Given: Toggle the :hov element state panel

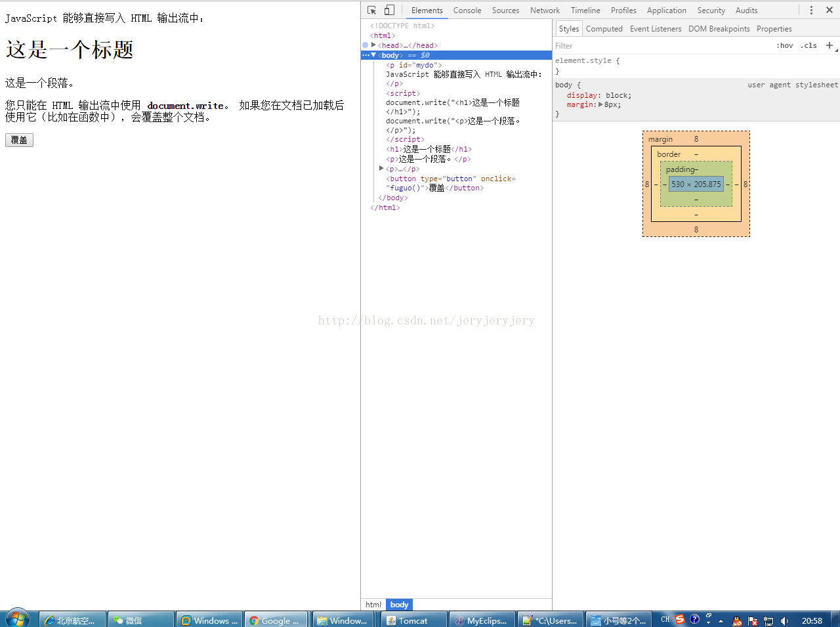Looking at the screenshot, I should pos(784,45).
